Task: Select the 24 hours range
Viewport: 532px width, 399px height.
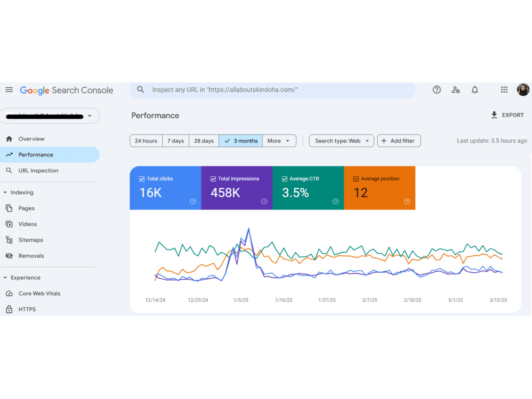Action: [146, 141]
